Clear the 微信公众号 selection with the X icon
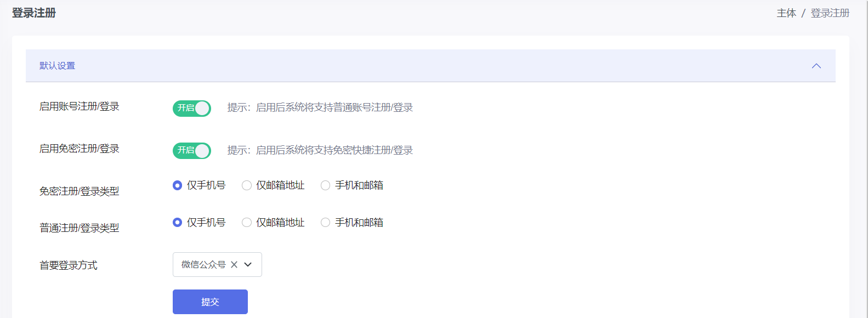The image size is (868, 318). tap(234, 264)
